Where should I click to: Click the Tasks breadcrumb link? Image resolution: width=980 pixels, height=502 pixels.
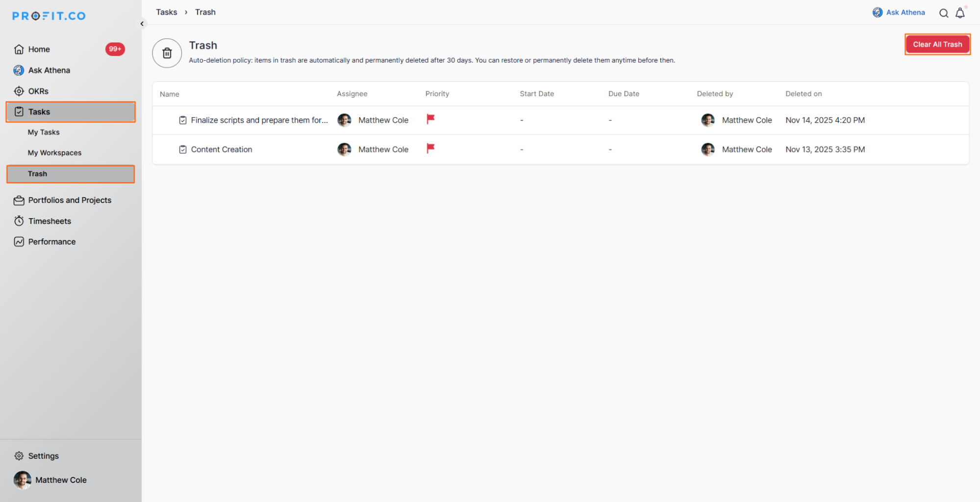167,12
